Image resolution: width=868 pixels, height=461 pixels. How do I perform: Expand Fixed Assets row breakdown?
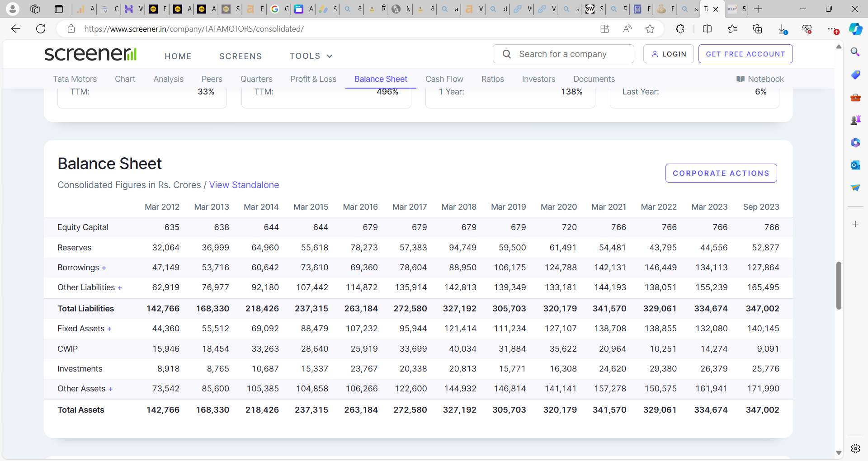pos(109,329)
